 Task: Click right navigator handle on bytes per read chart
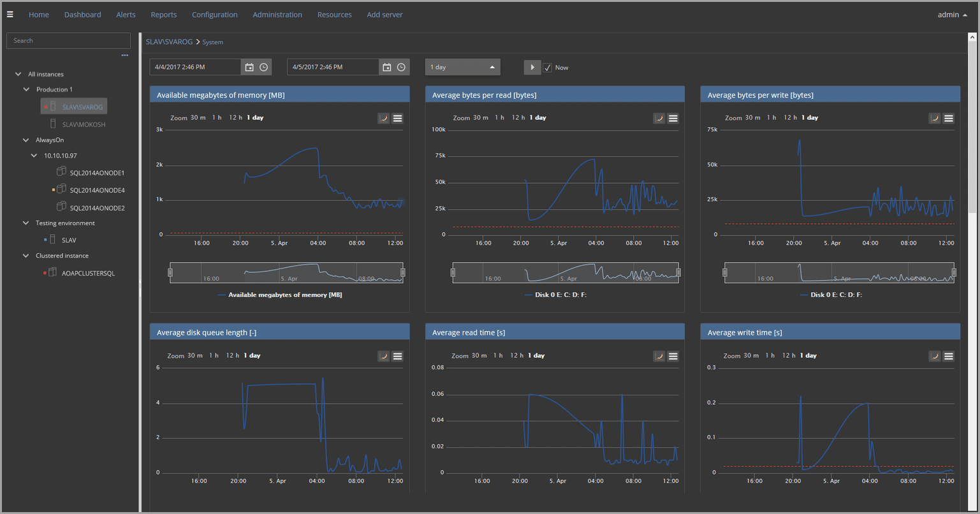click(678, 272)
